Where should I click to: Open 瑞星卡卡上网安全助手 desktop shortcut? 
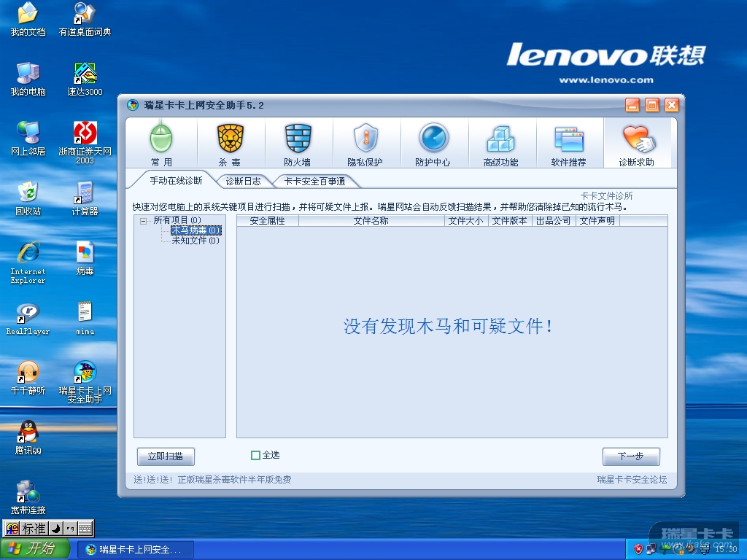(x=85, y=382)
